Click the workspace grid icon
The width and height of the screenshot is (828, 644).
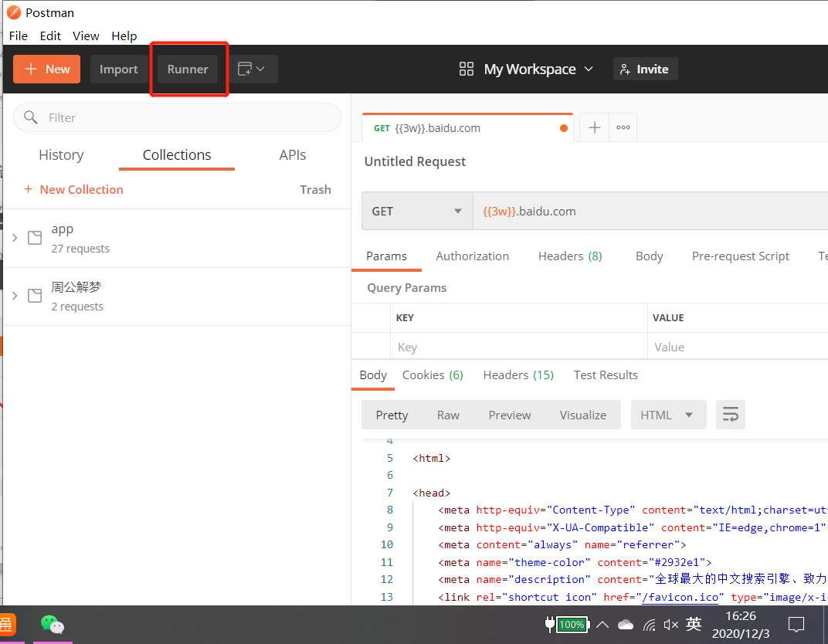pyautogui.click(x=467, y=69)
